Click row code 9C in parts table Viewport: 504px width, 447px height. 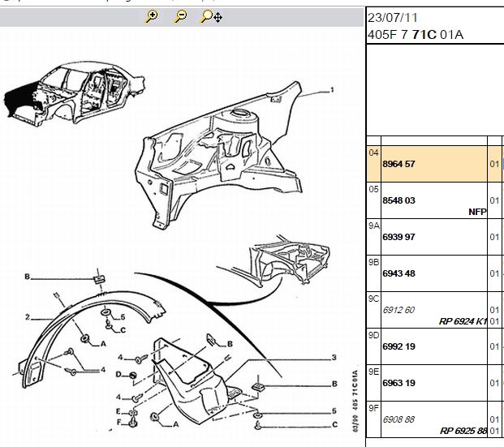[x=374, y=299]
